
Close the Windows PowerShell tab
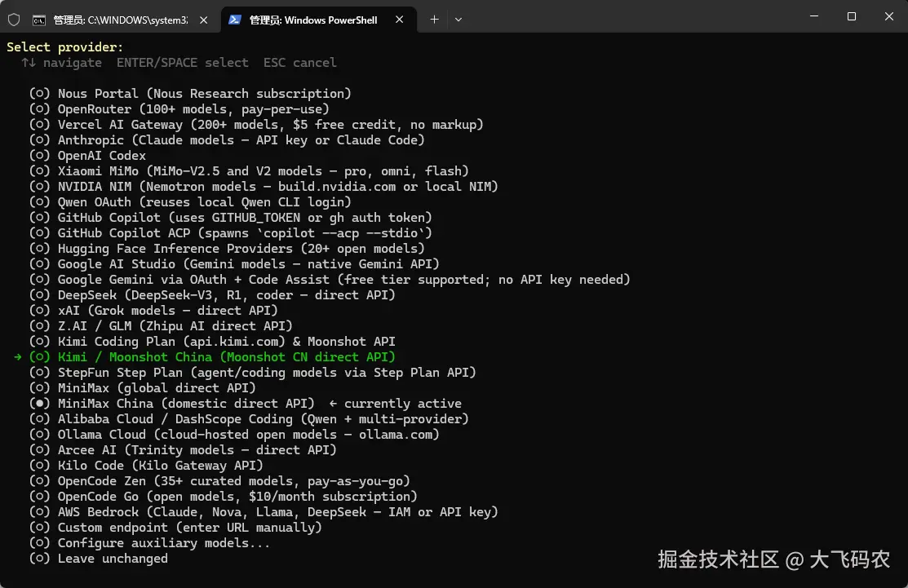click(x=400, y=20)
